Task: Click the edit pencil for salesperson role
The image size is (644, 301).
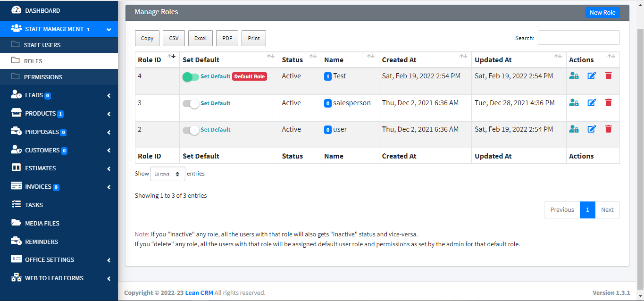Action: pos(592,102)
